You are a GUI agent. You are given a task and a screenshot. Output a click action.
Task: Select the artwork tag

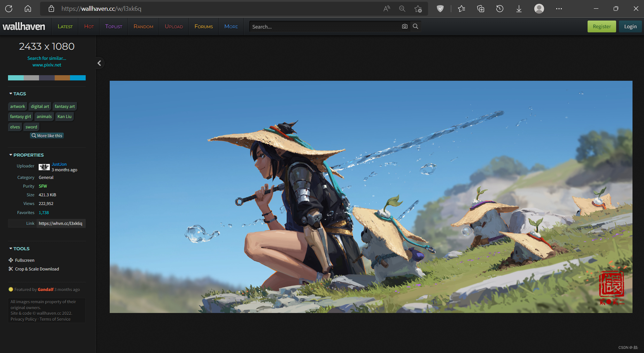[17, 106]
